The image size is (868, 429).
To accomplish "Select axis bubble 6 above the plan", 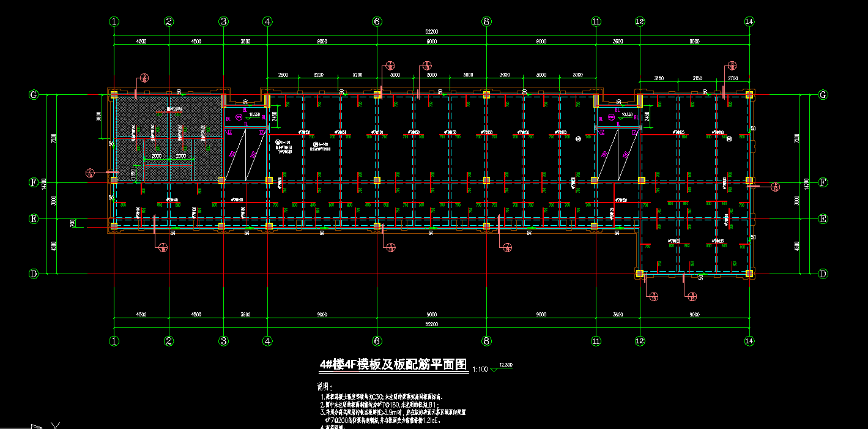I will coord(377,21).
